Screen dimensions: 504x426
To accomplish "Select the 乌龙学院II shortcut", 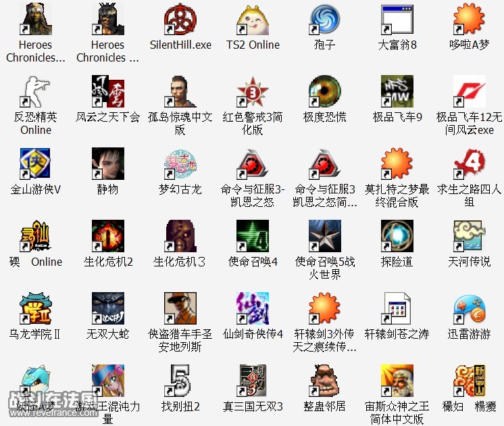I will [35, 308].
